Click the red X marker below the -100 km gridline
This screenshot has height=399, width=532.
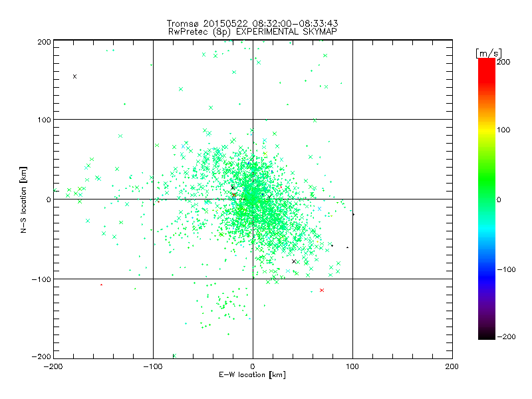click(x=322, y=290)
